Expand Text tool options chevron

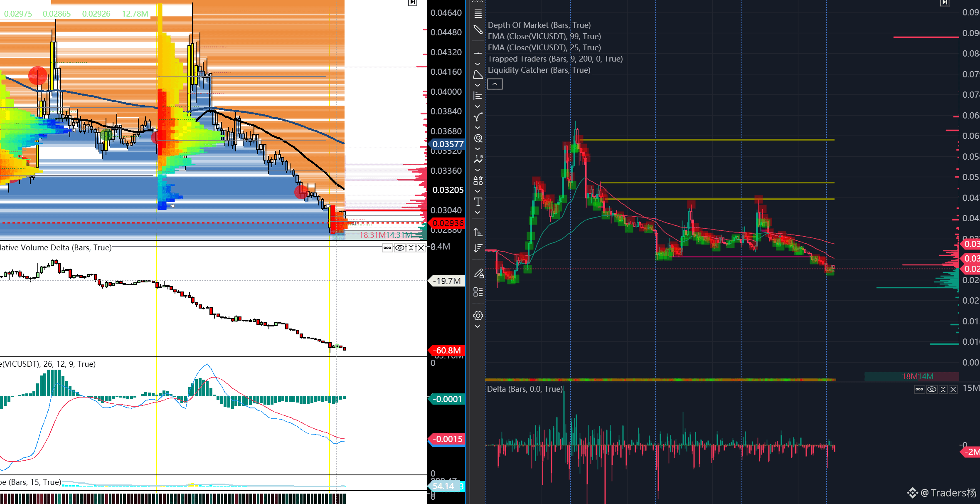478,212
